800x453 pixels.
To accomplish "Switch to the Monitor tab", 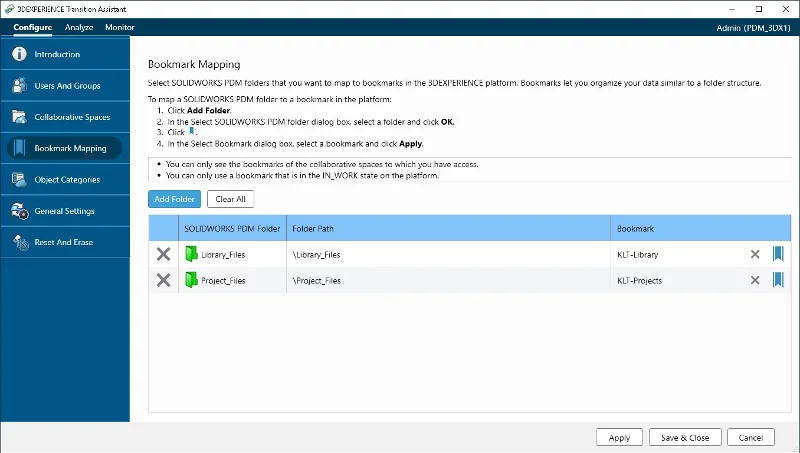I will [120, 27].
